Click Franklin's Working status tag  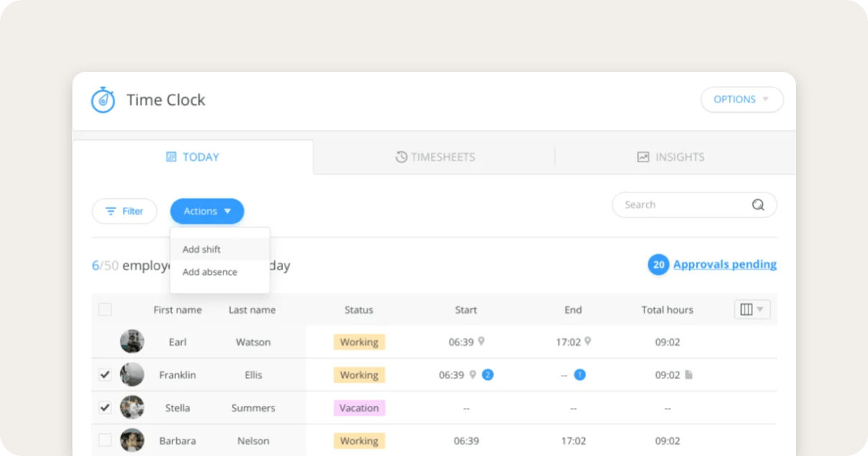[x=359, y=375]
